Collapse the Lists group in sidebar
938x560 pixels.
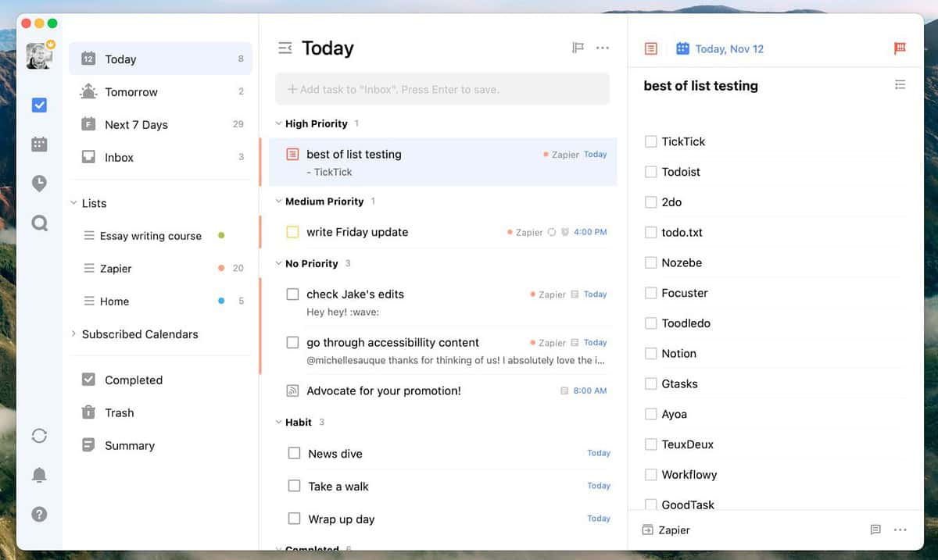tap(73, 203)
